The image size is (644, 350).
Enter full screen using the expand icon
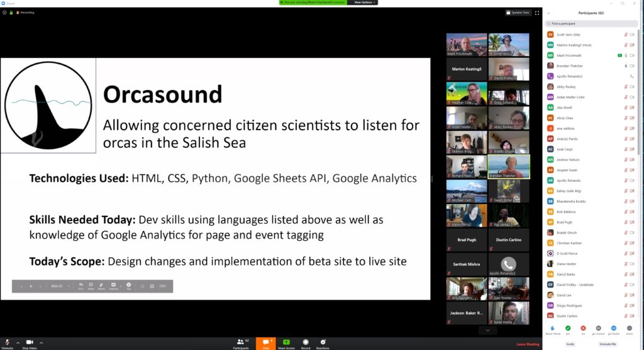click(x=537, y=13)
